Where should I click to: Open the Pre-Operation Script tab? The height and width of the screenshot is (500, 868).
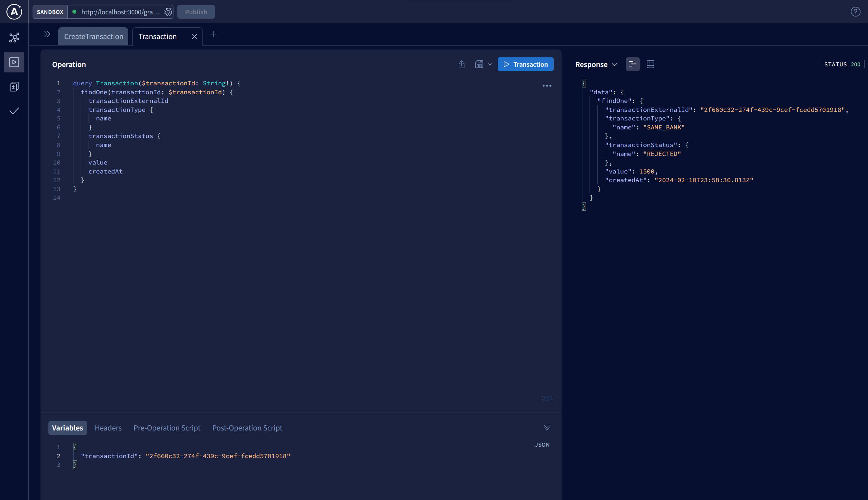click(x=167, y=428)
